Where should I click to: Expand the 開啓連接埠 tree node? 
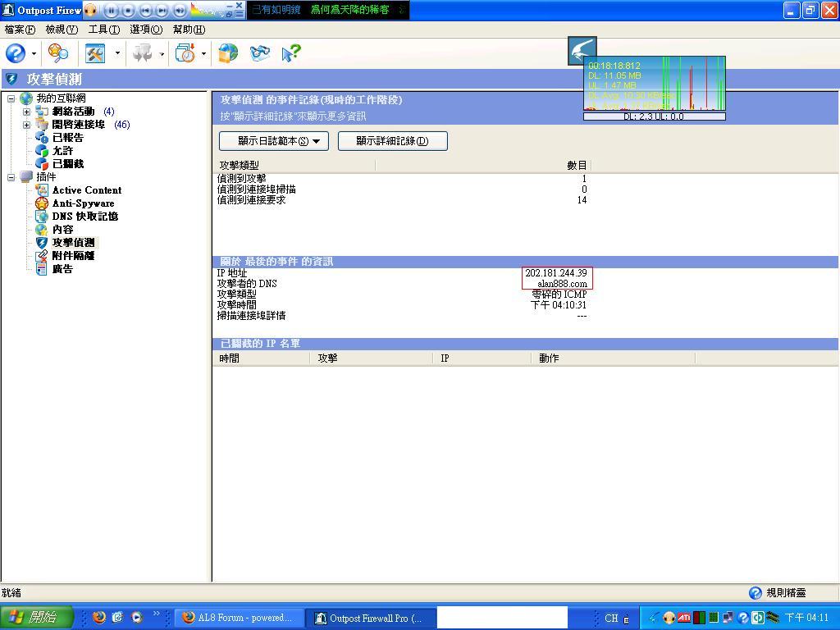coord(26,125)
